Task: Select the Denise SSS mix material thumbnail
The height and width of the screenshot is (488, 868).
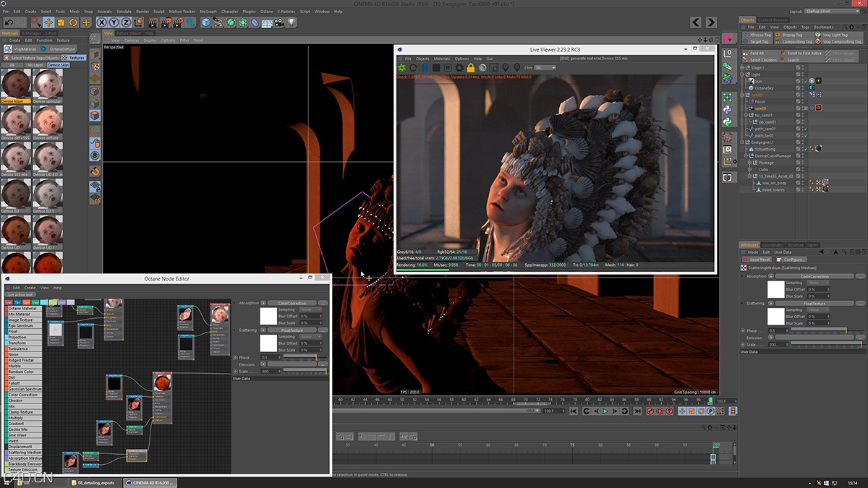Action: pyautogui.click(x=14, y=158)
